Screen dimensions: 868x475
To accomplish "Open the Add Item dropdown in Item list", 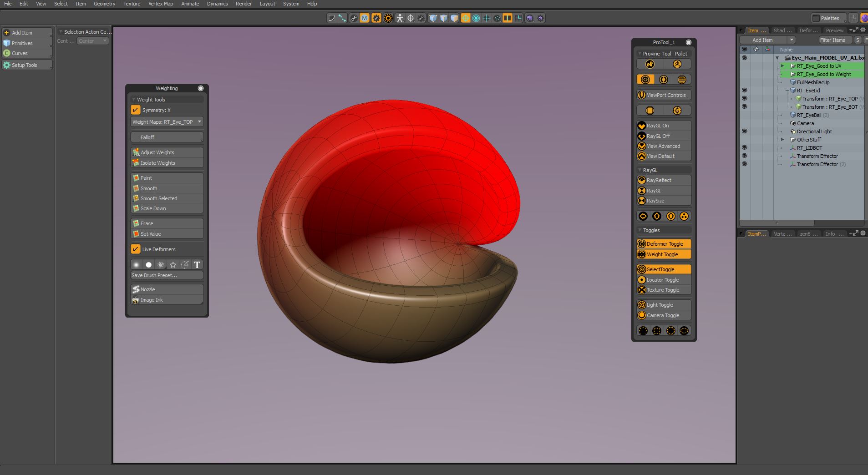I will [x=792, y=40].
